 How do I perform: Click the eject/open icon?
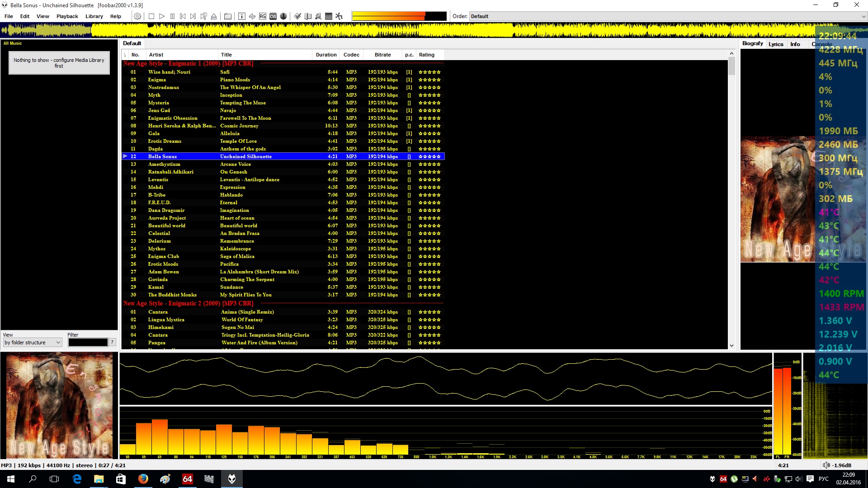click(214, 16)
